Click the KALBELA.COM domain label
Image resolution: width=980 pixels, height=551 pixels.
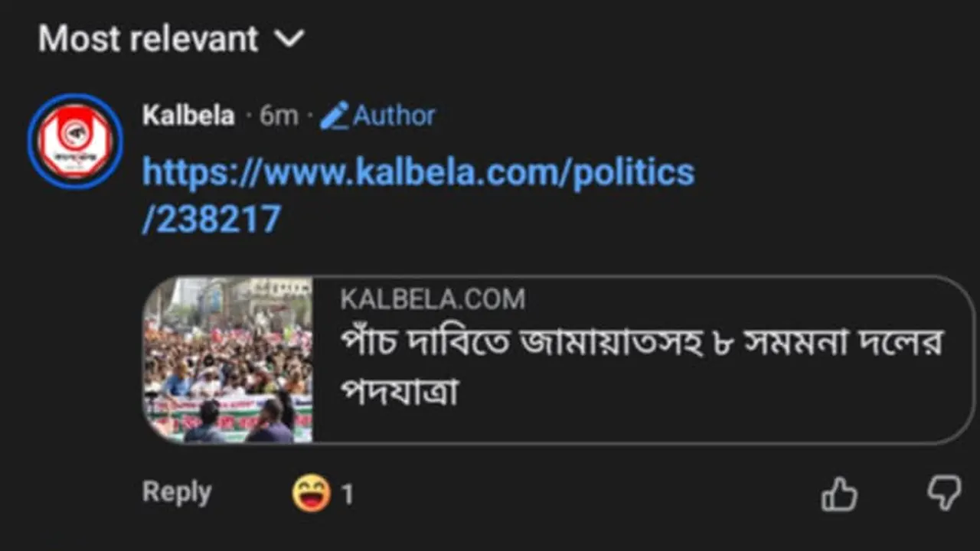pos(433,299)
